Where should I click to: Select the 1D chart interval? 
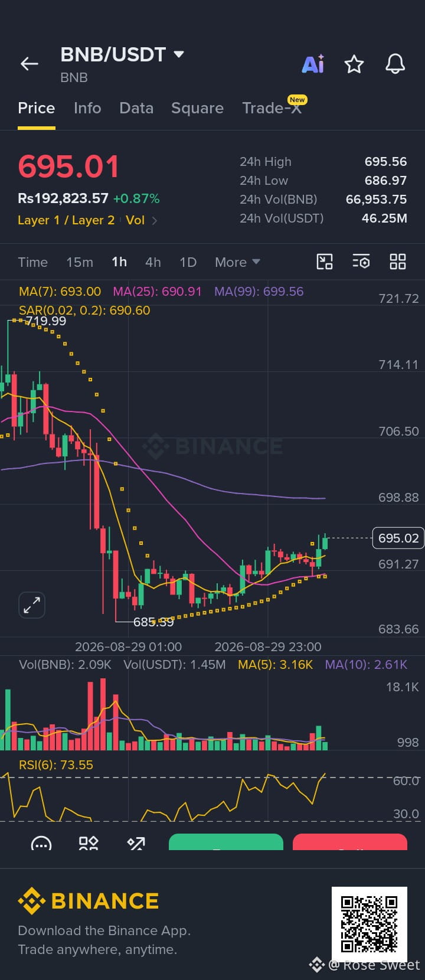188,262
